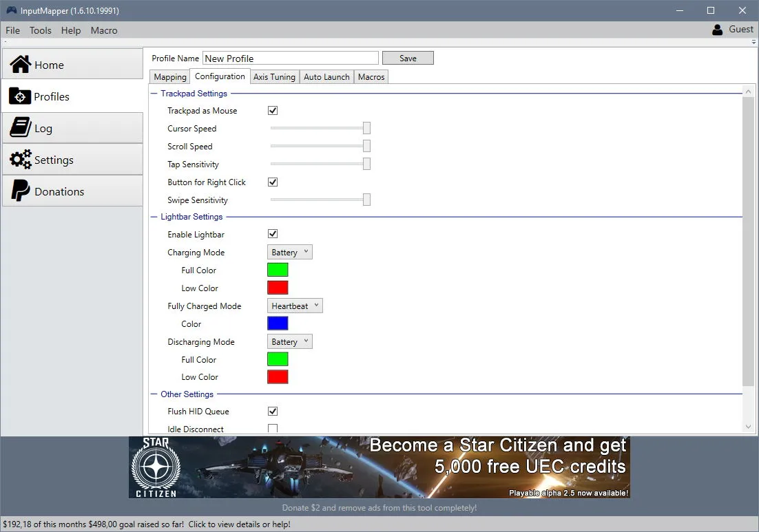Enable the Idle Disconnect checkbox

[273, 429]
